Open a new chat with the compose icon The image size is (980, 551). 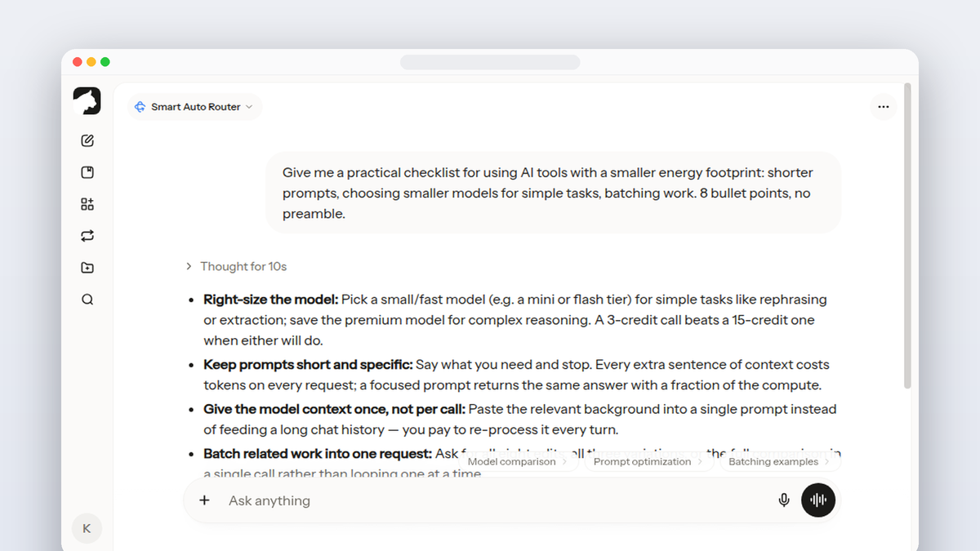pos(87,140)
